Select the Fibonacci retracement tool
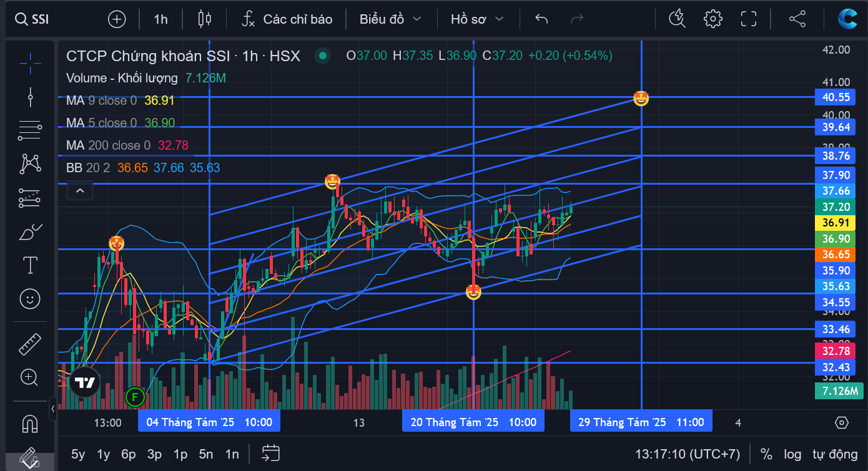 coord(30,130)
